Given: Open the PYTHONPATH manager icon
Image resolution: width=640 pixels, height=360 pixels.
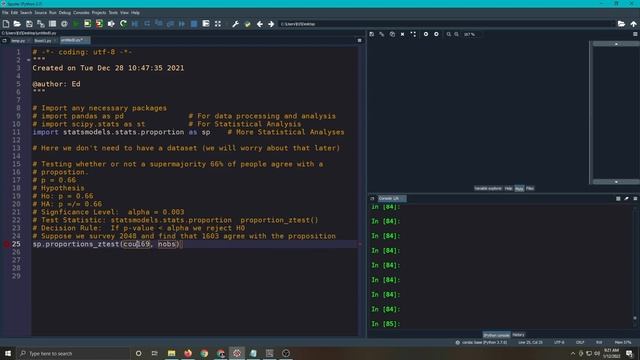Looking at the screenshot, I should click(x=247, y=24).
